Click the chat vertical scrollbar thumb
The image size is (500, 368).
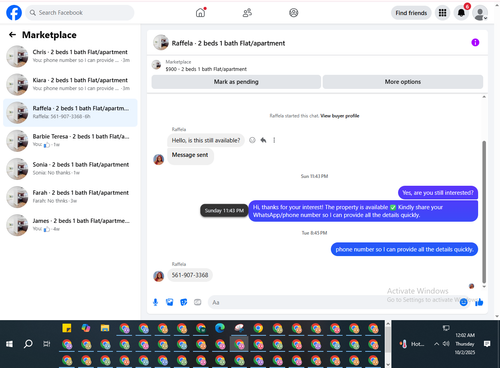484,212
